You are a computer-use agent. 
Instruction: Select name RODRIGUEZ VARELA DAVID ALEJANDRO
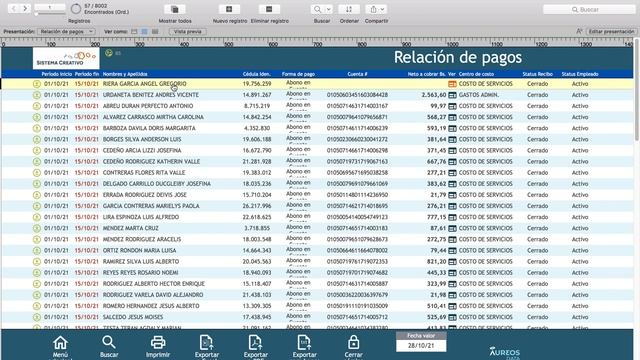point(153,295)
